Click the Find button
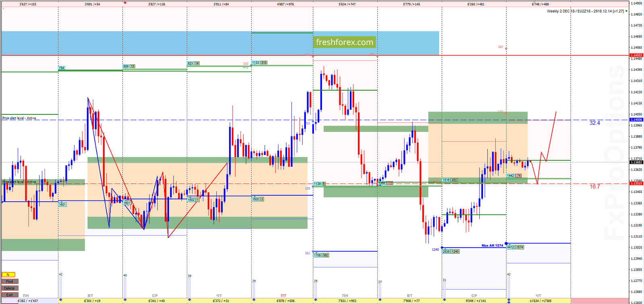644x304 pixels. (x=10, y=281)
